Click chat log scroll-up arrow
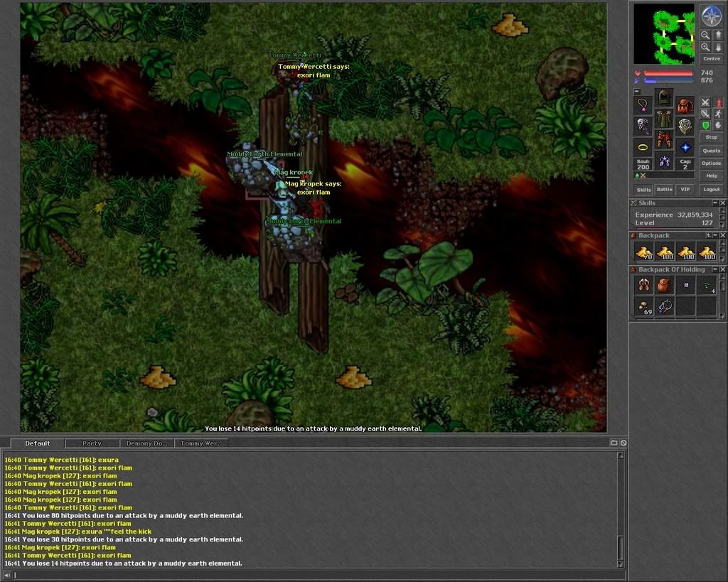 pos(620,456)
